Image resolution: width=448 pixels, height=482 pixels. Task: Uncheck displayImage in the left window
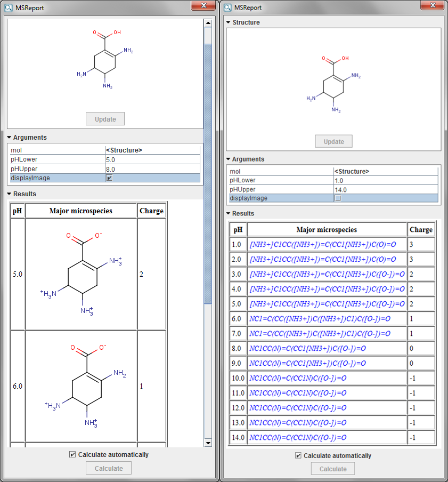click(x=109, y=178)
